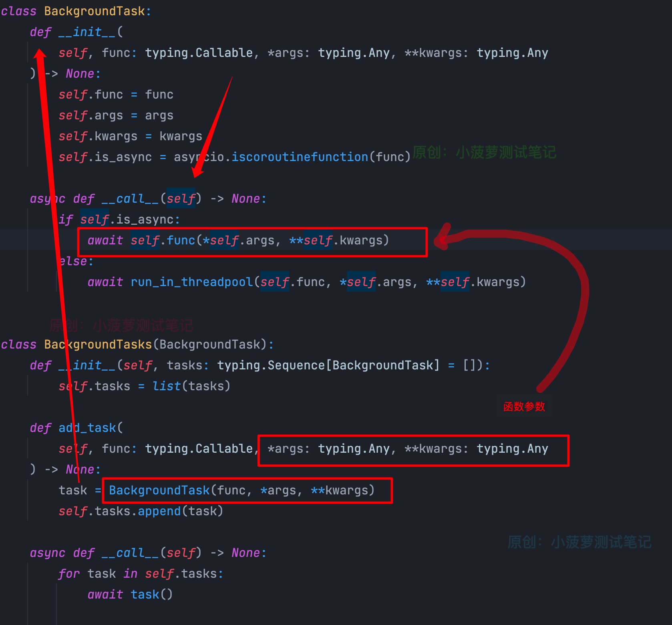Viewport: 672px width, 625px height.
Task: Select the add_task method name
Action: point(87,427)
